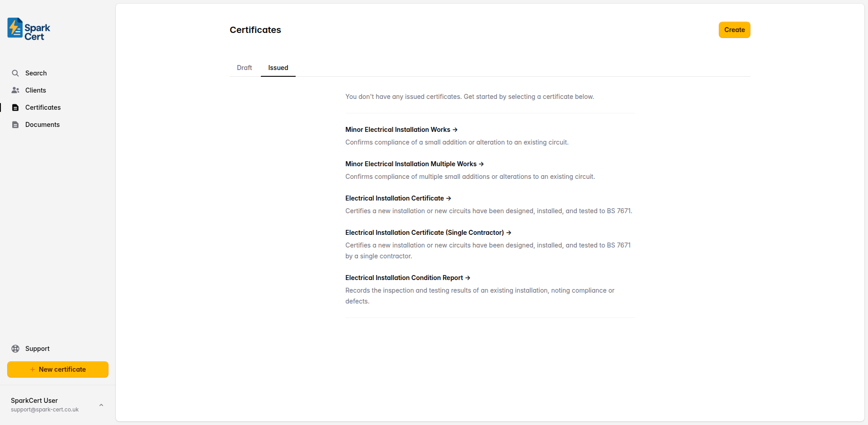Click the Create button

pos(734,29)
